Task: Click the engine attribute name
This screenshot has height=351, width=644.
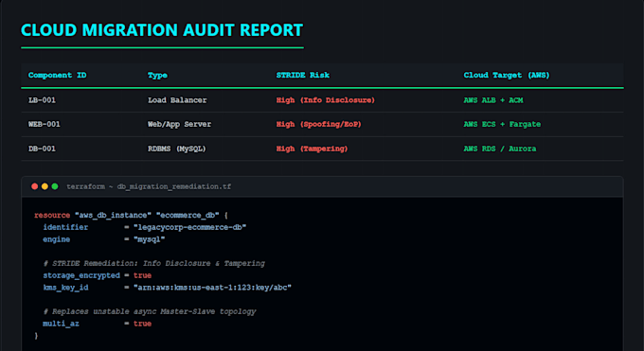Action: pos(56,239)
